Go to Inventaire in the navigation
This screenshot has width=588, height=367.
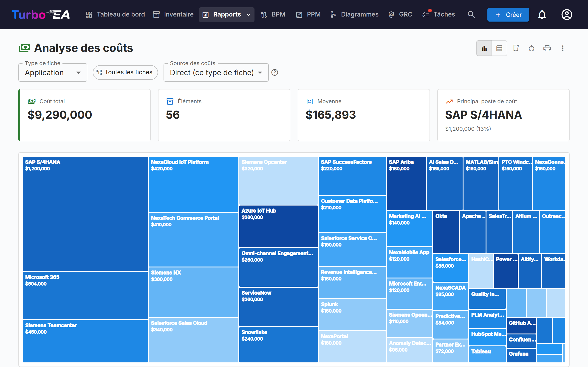173,14
